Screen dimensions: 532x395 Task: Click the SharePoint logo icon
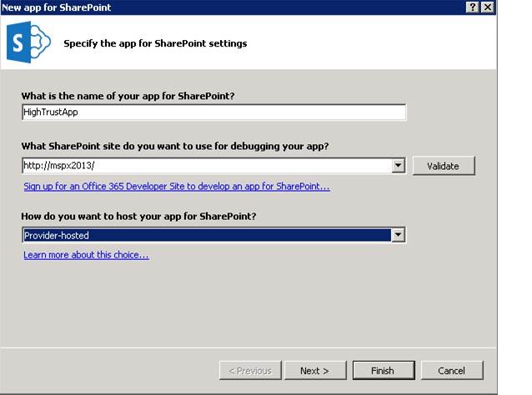28,42
